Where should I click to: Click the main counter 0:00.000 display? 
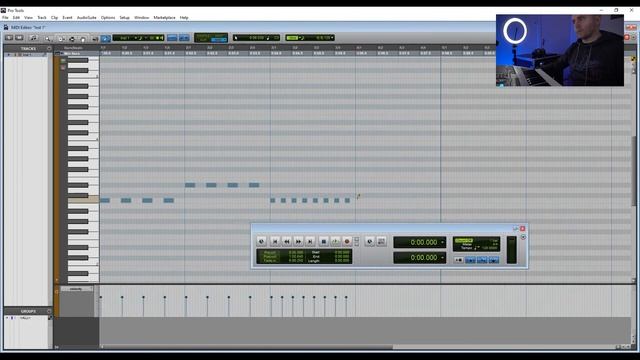[420, 242]
